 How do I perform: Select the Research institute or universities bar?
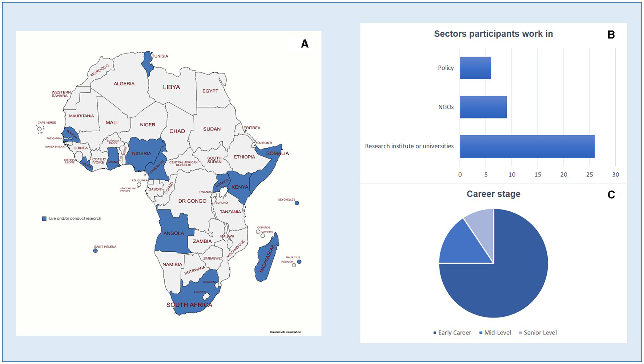click(527, 146)
